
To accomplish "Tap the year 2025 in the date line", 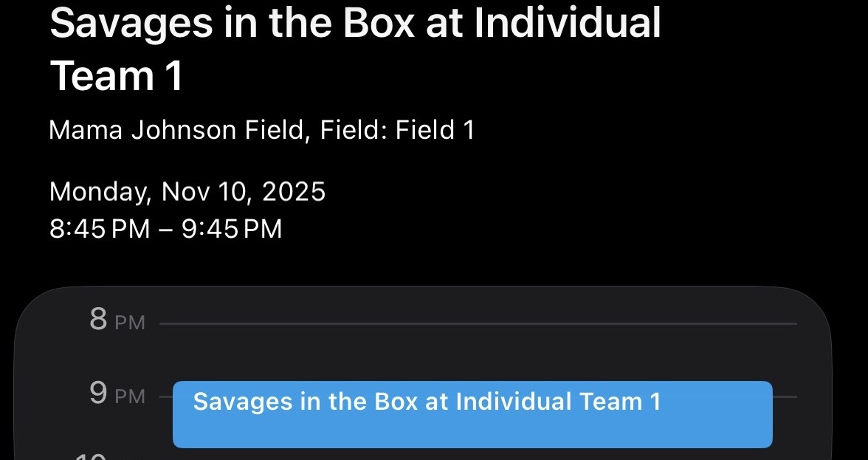I will 294,192.
